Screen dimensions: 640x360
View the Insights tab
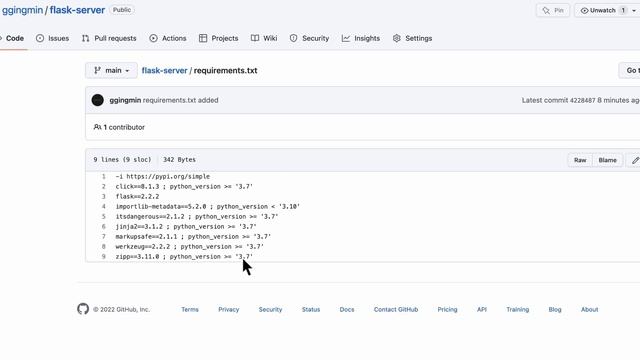click(361, 38)
